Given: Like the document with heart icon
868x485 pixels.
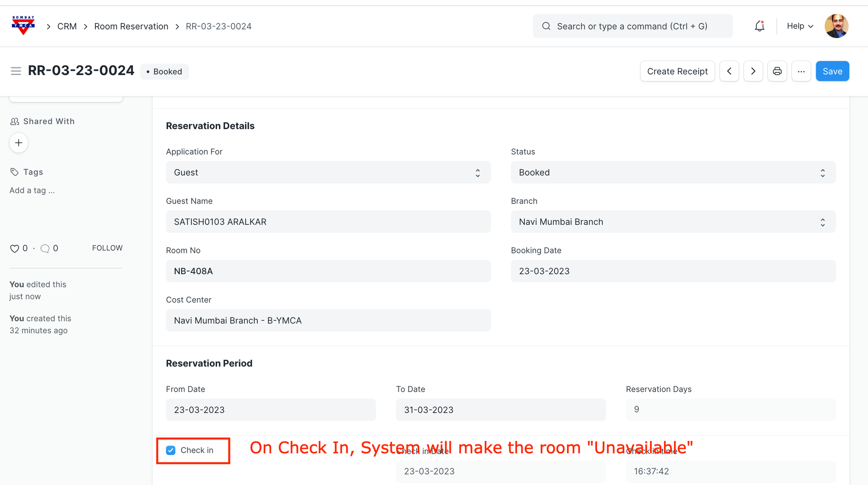Looking at the screenshot, I should 14,248.
